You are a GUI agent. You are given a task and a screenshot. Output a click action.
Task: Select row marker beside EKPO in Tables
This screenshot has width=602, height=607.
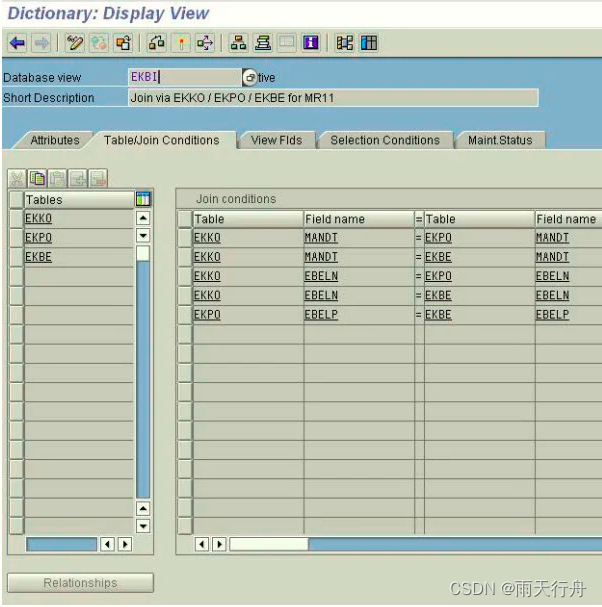16,237
